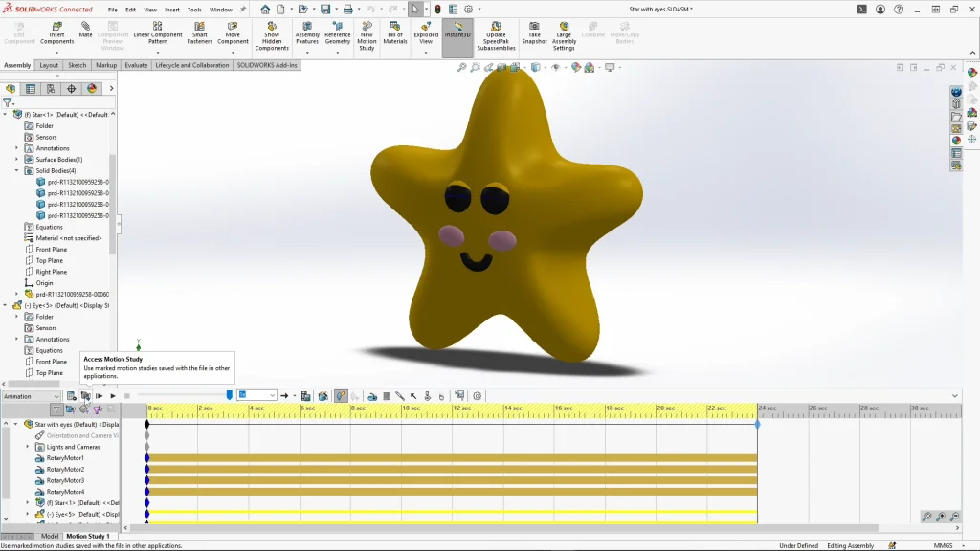Click the Mate tool in the ribbon
The width and height of the screenshot is (980, 551).
pos(86,30)
